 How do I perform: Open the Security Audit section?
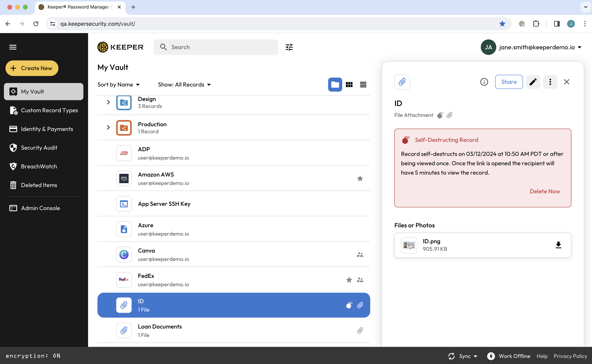39,148
